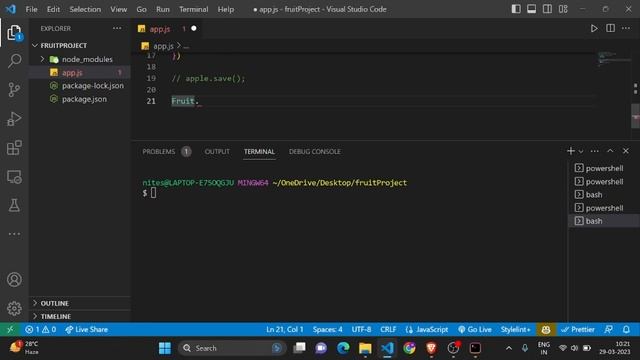640x360 pixels.
Task: Open the Testing flask view
Action: pyautogui.click(x=14, y=205)
